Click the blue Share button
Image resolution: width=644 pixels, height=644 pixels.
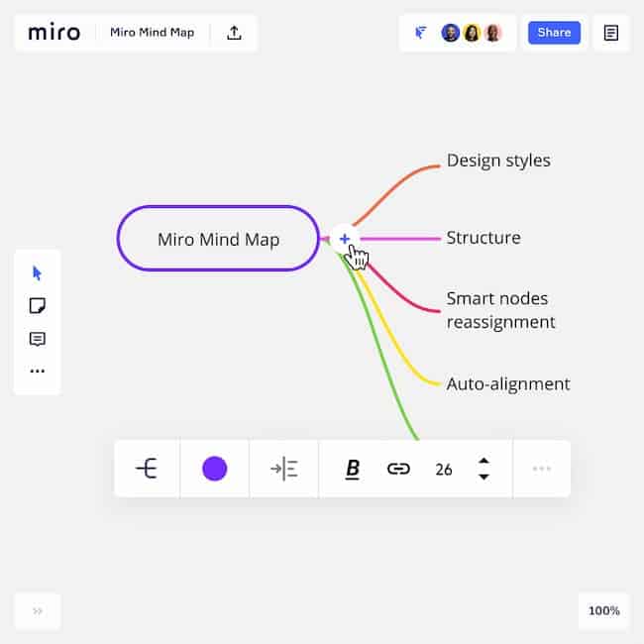pyautogui.click(x=554, y=33)
